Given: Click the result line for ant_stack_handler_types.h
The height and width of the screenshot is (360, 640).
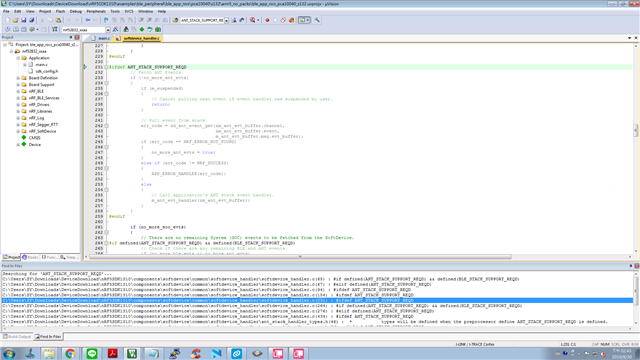Looking at the screenshot, I should [x=305, y=322].
